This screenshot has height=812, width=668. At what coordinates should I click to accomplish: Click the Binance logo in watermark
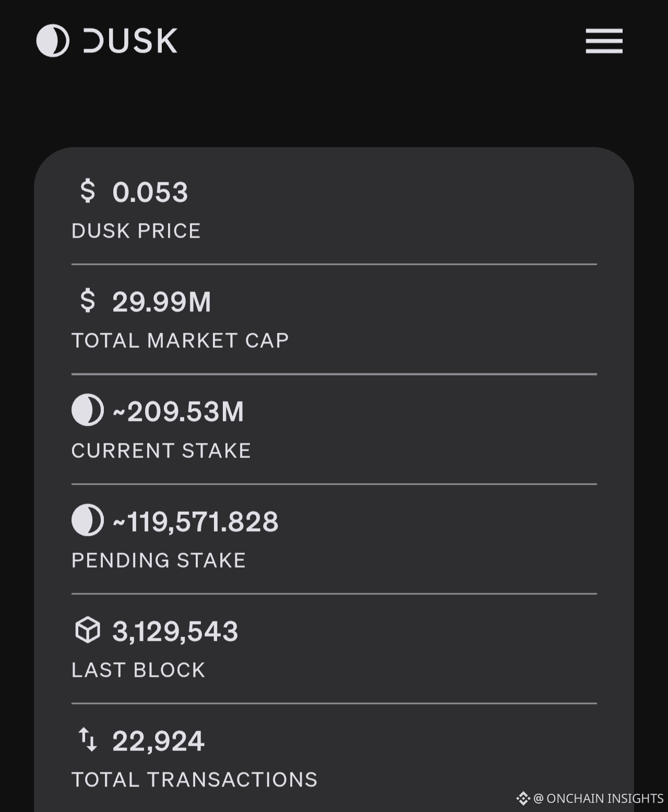[523, 798]
